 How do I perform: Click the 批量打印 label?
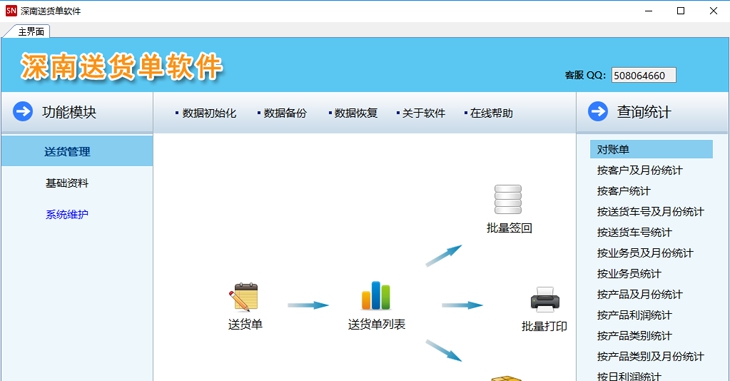pos(544,326)
